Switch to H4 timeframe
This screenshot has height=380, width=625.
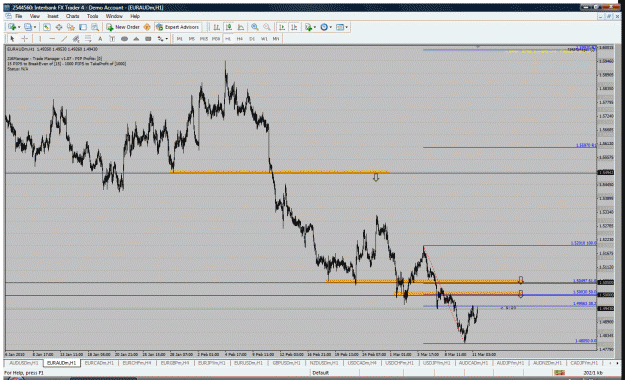point(240,39)
